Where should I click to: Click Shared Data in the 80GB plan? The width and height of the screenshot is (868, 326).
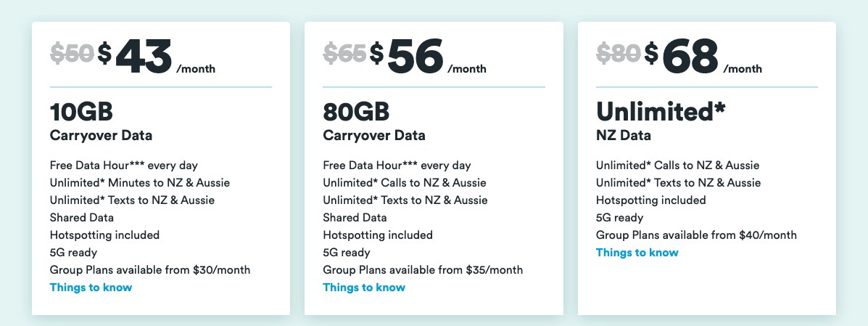355,218
